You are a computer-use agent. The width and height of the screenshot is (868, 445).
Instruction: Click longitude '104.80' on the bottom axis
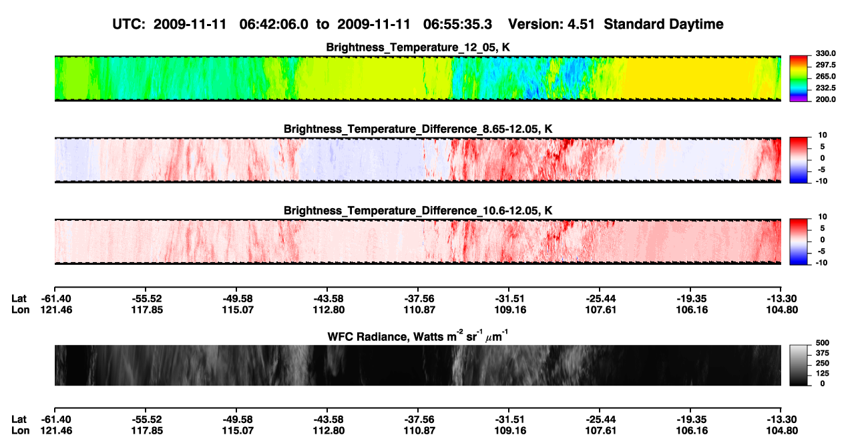tap(781, 430)
